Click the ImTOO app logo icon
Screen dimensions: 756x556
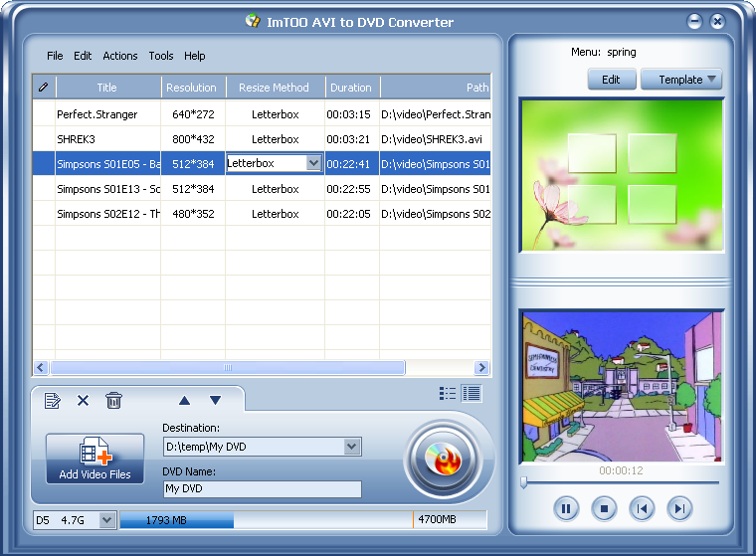[253, 21]
